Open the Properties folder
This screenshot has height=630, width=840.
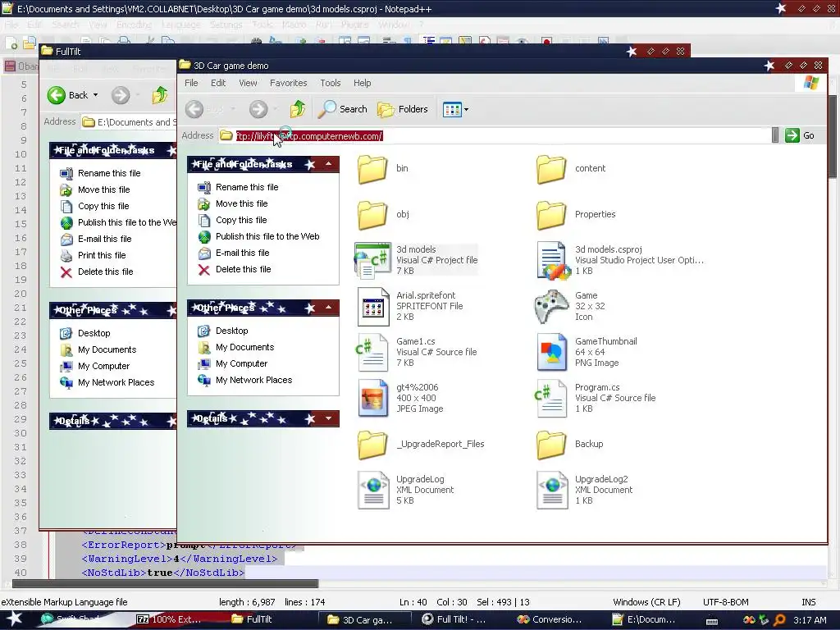[x=576, y=214]
